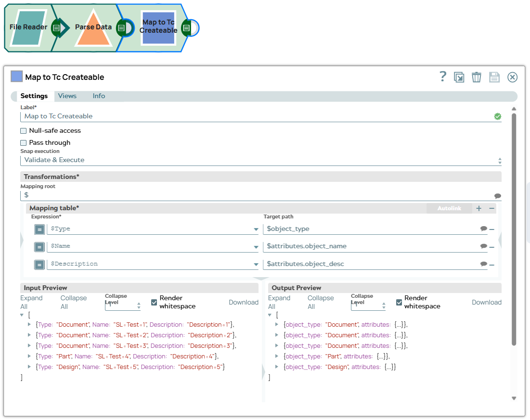Add mapping table row with plus icon
Viewport: 530px width, 420px height.
pyautogui.click(x=478, y=208)
